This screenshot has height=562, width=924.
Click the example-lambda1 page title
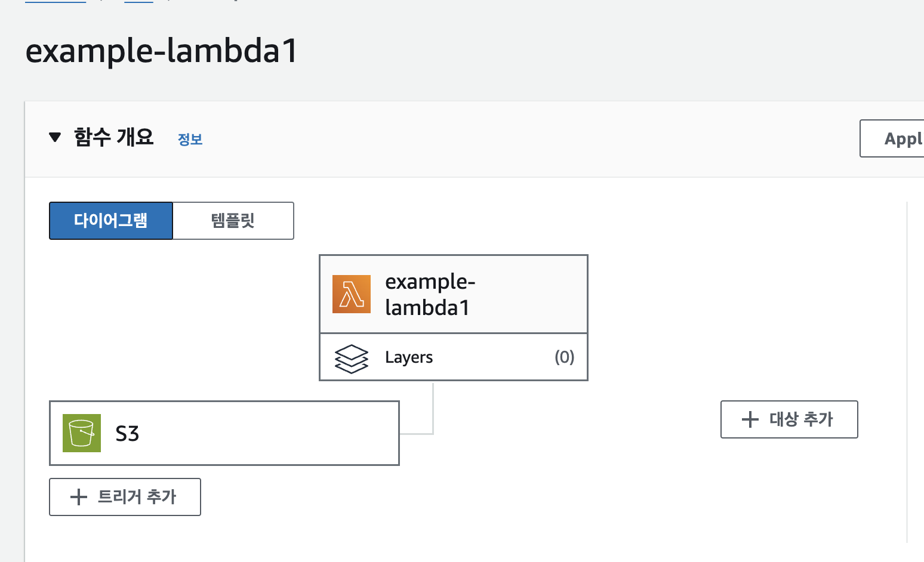tap(161, 51)
